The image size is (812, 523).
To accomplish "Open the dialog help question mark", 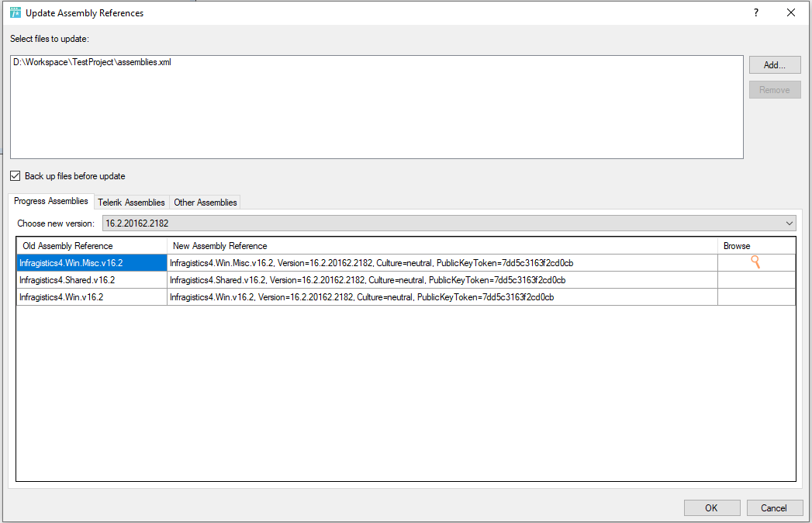I will [x=756, y=12].
